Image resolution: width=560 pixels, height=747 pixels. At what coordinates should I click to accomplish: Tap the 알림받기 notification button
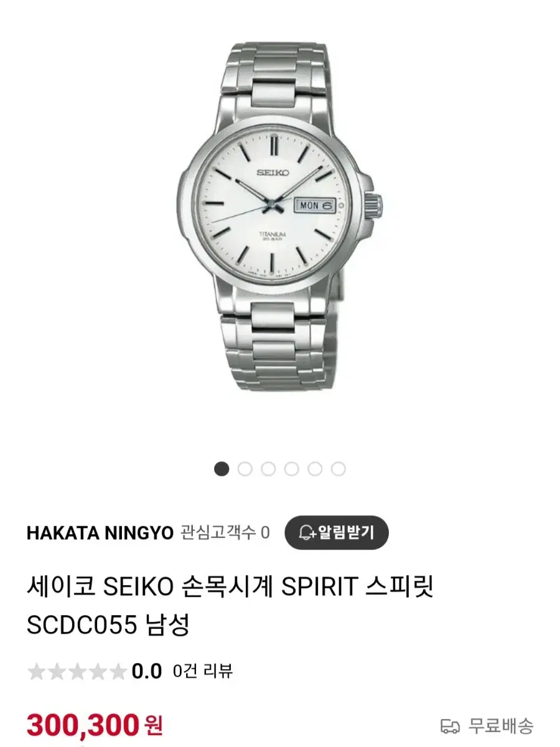[337, 532]
